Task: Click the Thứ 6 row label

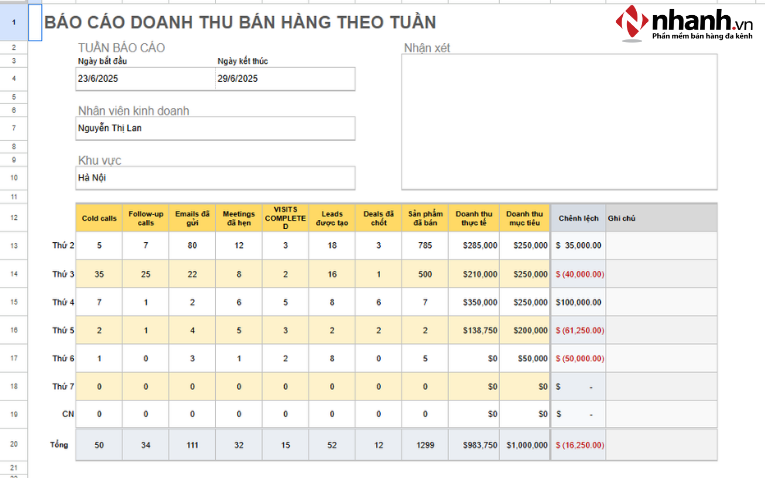Action: click(63, 358)
